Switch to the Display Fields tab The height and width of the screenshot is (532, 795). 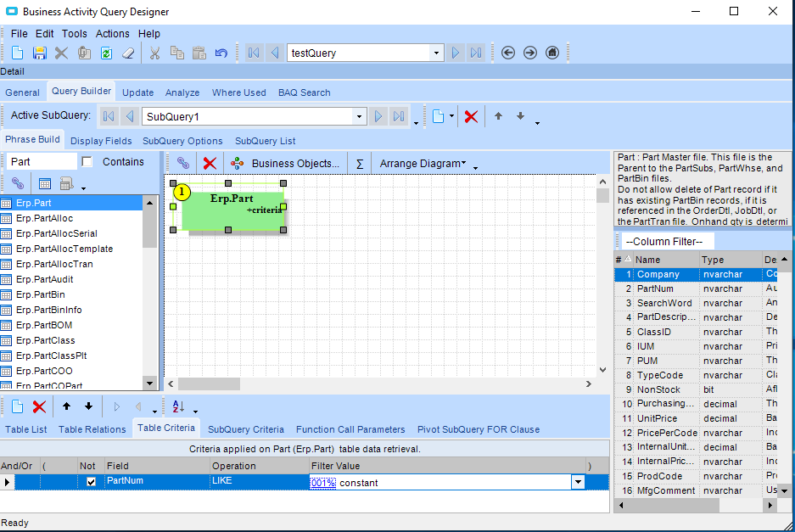101,141
